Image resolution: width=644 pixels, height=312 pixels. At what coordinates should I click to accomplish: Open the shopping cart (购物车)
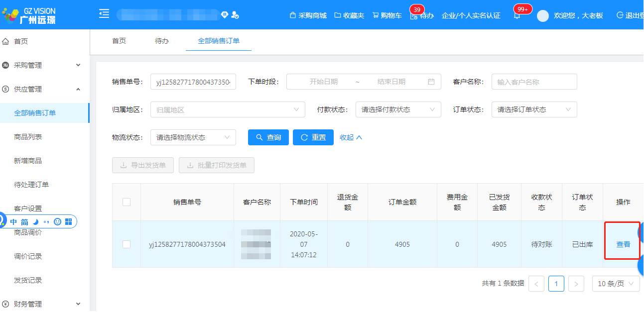coord(387,15)
